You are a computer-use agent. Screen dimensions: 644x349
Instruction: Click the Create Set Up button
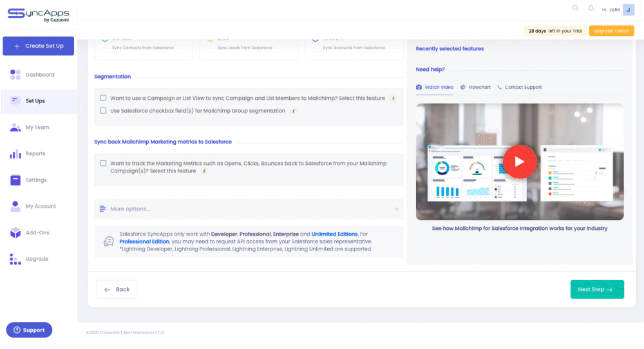point(38,46)
